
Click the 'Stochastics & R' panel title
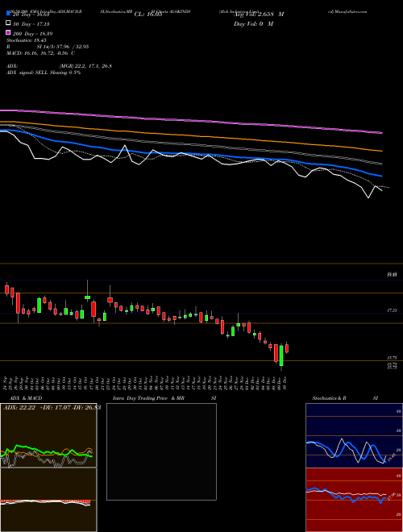[x=329, y=398]
